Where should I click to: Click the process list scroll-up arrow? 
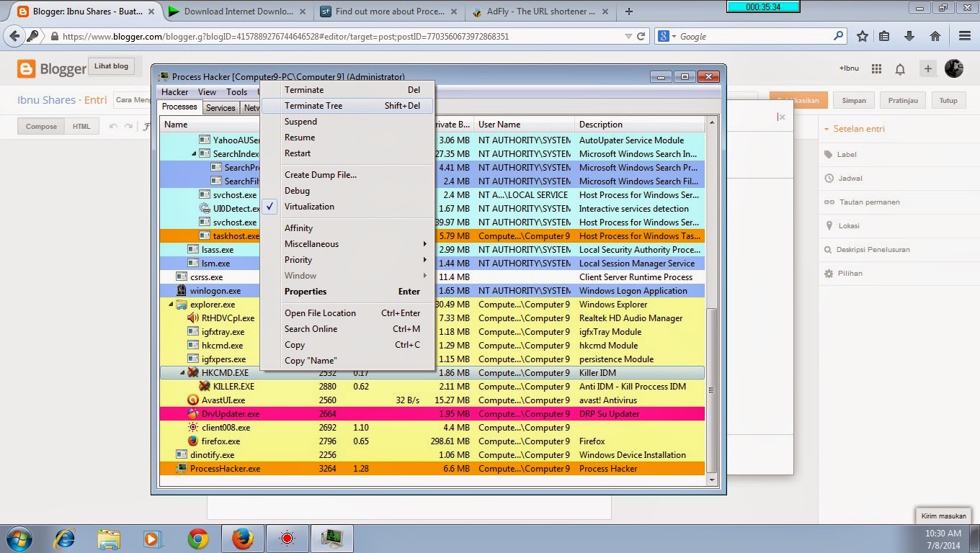click(x=712, y=124)
